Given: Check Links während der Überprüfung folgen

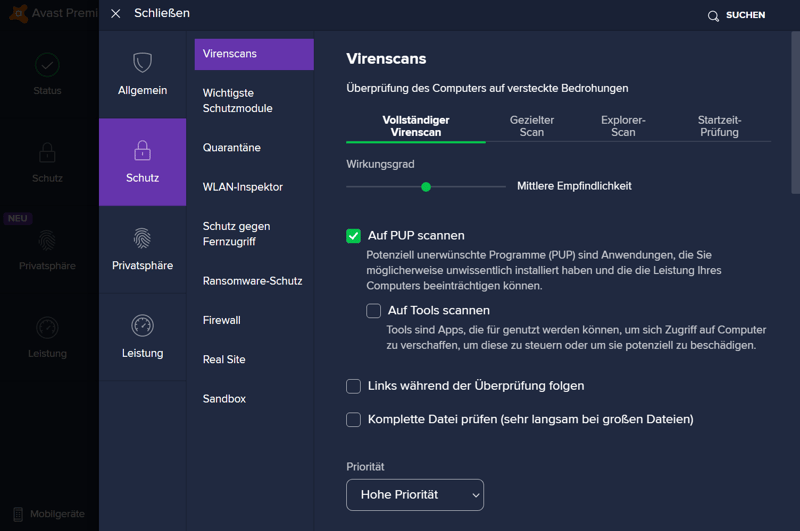Looking at the screenshot, I should (353, 386).
